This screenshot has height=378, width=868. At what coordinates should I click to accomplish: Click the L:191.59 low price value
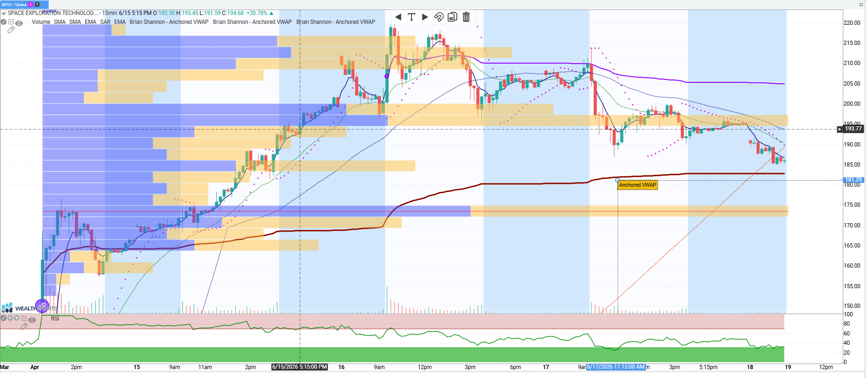click(x=210, y=13)
